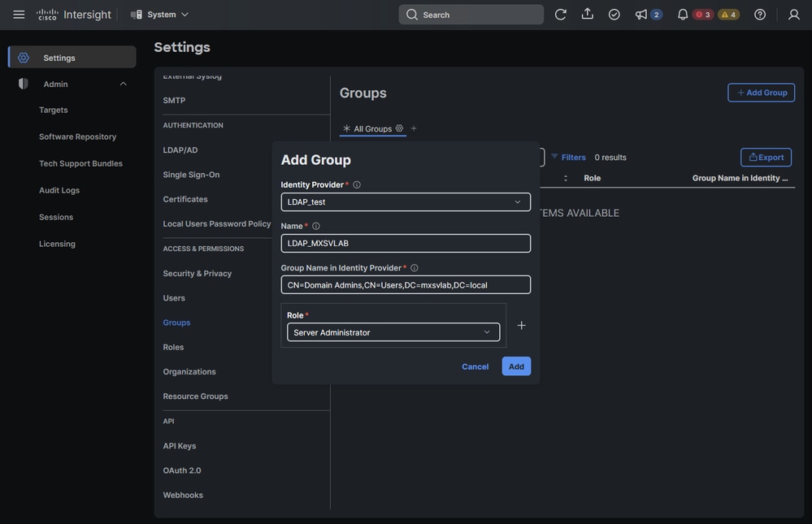Select Users settings entry
This screenshot has height=524, width=812.
(174, 298)
